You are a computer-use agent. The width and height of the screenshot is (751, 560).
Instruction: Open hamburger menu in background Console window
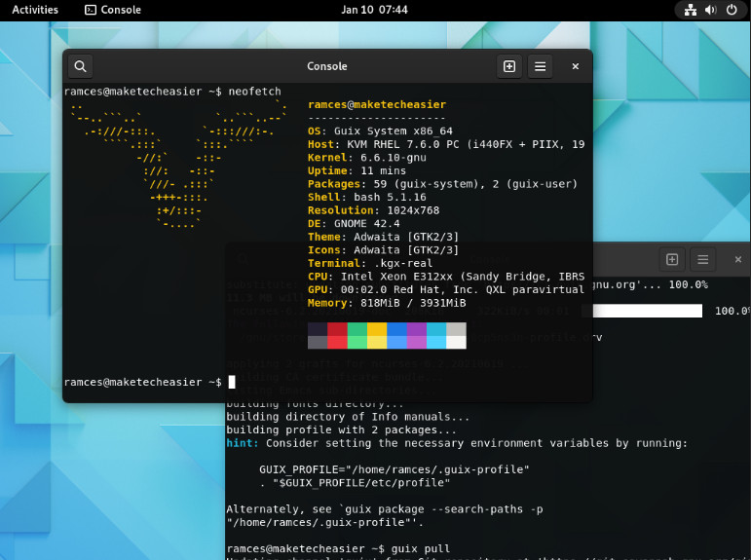coord(702,259)
